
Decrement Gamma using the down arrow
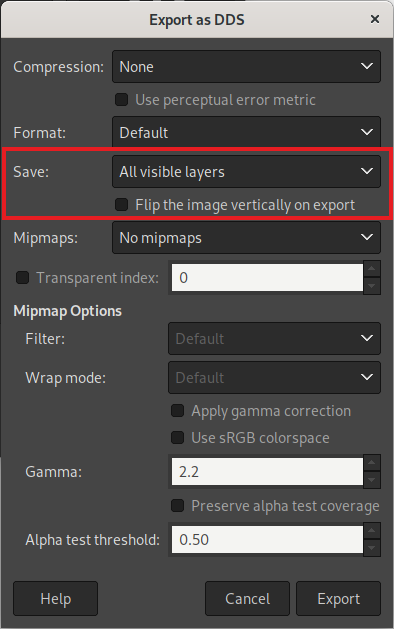(x=372, y=480)
